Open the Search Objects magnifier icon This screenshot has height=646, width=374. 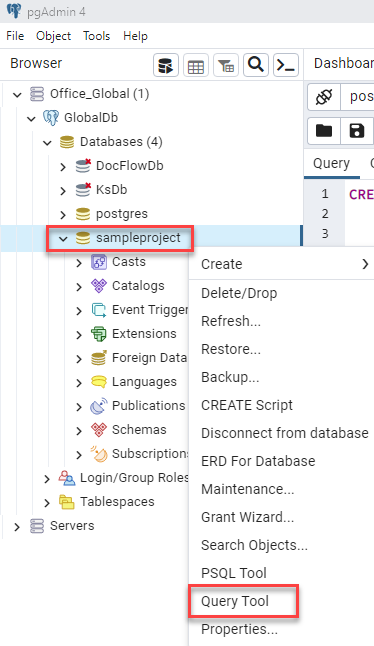click(x=256, y=65)
